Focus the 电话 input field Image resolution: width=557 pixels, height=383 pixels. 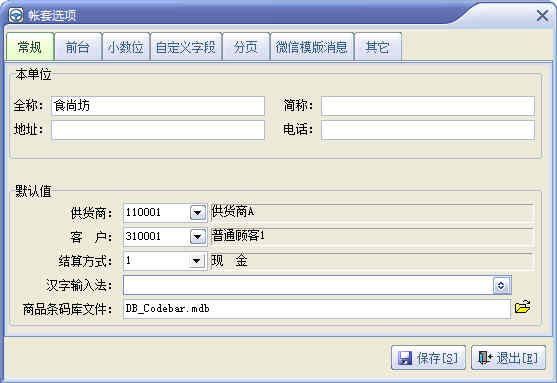click(x=428, y=130)
